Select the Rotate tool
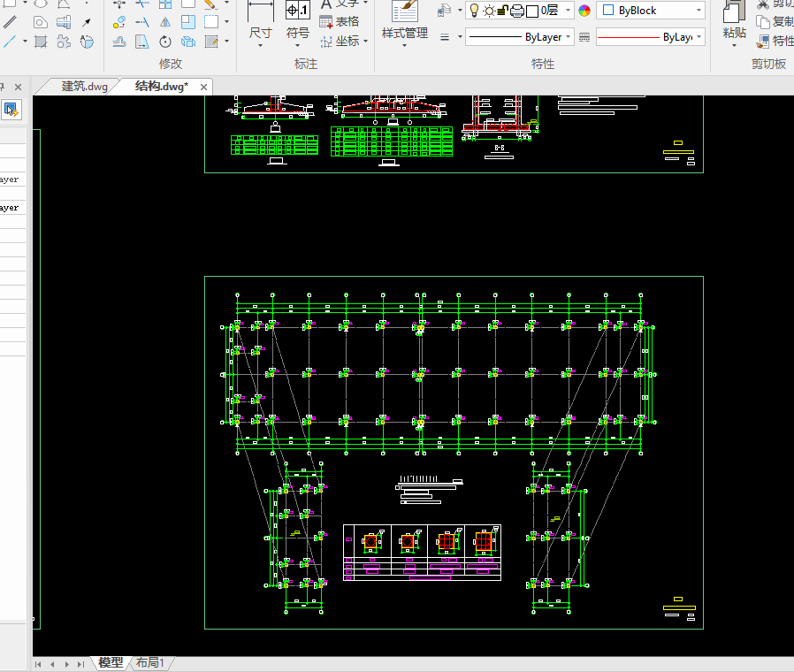Viewport: 794px width, 672px height. pyautogui.click(x=165, y=42)
